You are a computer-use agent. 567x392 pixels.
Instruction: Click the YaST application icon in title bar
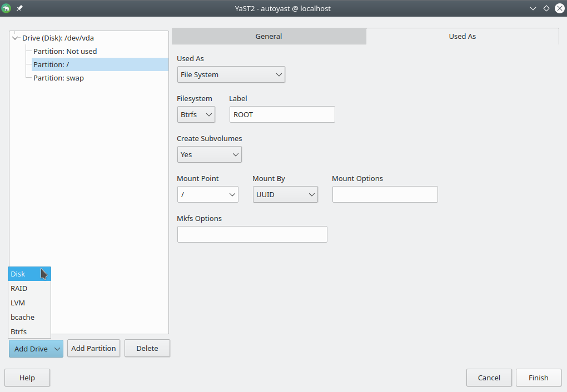7,8
